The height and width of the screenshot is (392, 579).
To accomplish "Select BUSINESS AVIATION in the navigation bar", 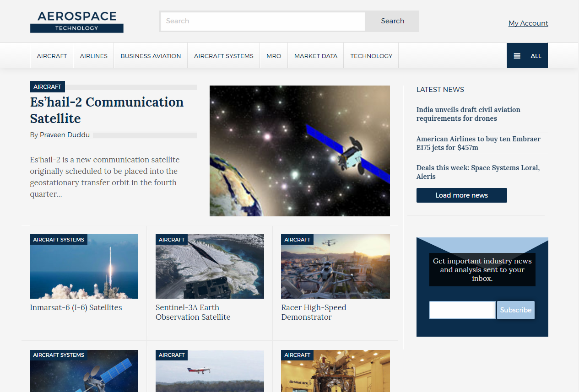I will pyautogui.click(x=151, y=56).
